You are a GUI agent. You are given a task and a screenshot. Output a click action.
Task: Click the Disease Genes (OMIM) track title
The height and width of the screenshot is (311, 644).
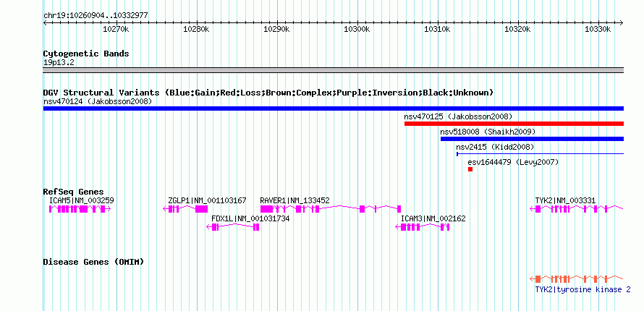(93, 262)
